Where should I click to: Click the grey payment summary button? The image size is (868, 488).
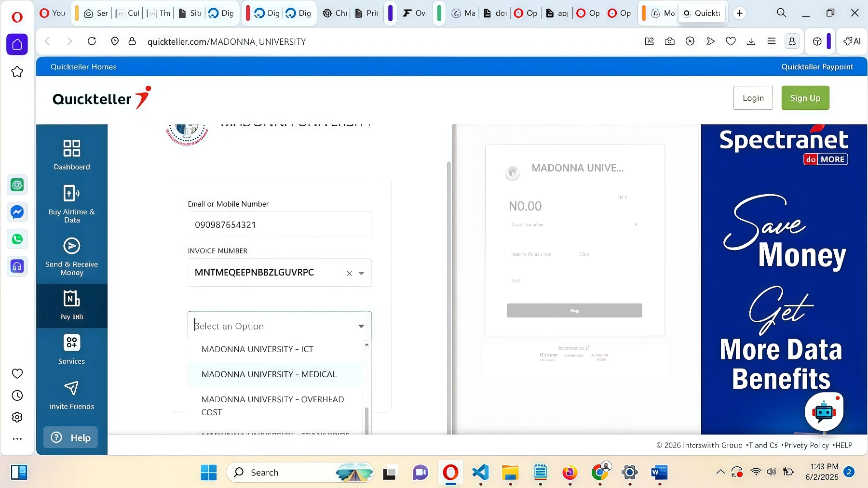(x=574, y=310)
